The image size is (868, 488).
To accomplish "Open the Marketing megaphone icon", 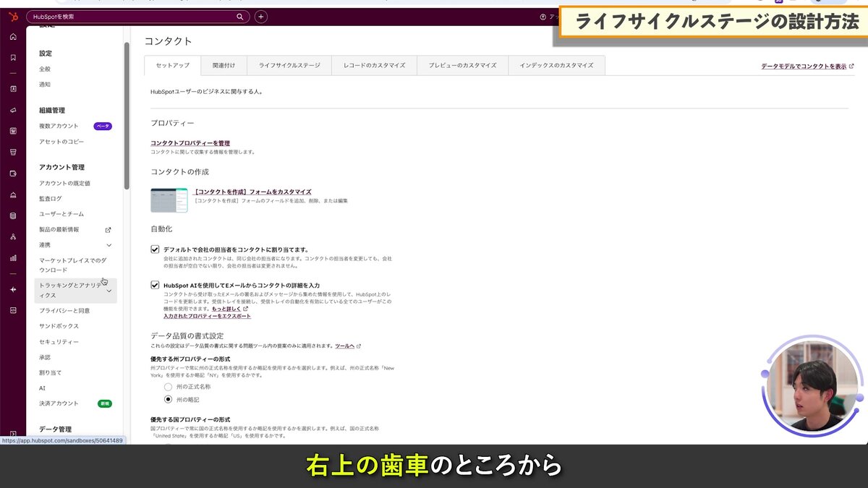I will (12, 110).
